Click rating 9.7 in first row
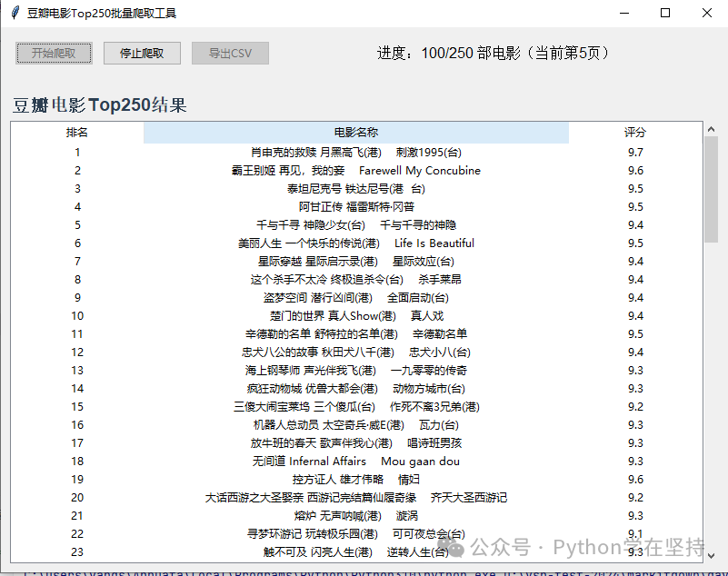728x576 pixels. 635,153
